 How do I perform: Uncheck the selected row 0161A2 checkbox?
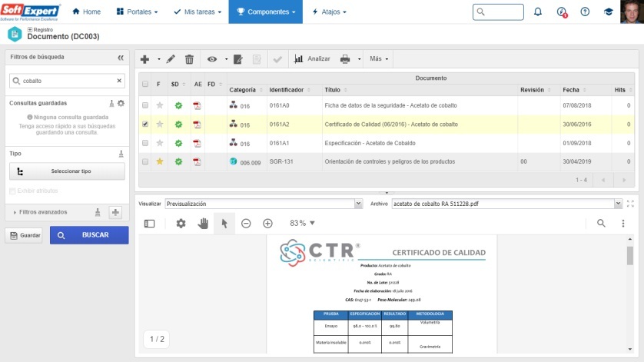coord(145,124)
